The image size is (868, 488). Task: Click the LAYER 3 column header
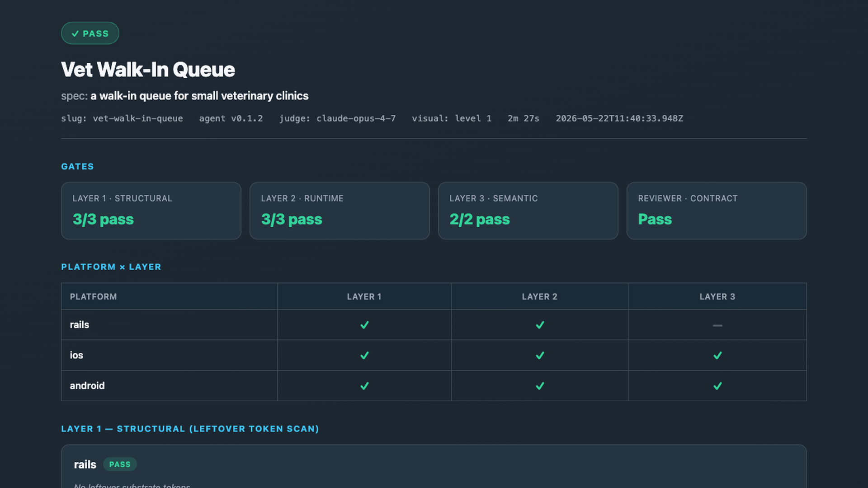pyautogui.click(x=717, y=297)
